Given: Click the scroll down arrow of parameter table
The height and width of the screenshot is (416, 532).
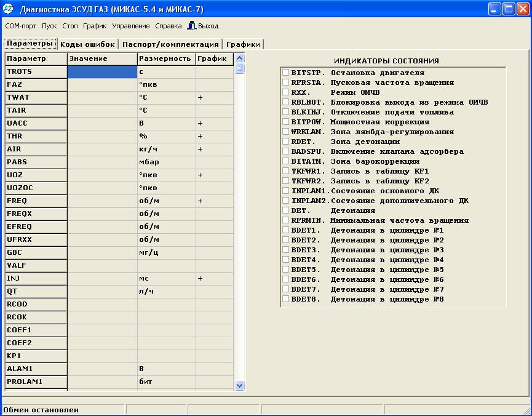Looking at the screenshot, I should [x=239, y=385].
